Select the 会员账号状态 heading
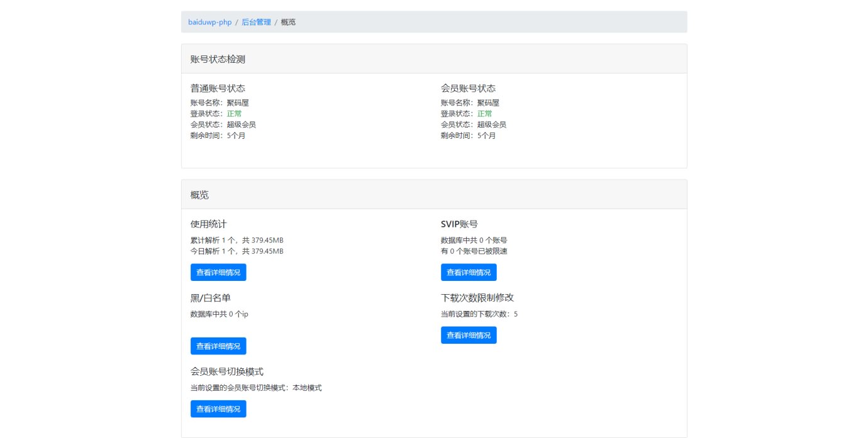The height and width of the screenshot is (438, 868). (x=468, y=88)
